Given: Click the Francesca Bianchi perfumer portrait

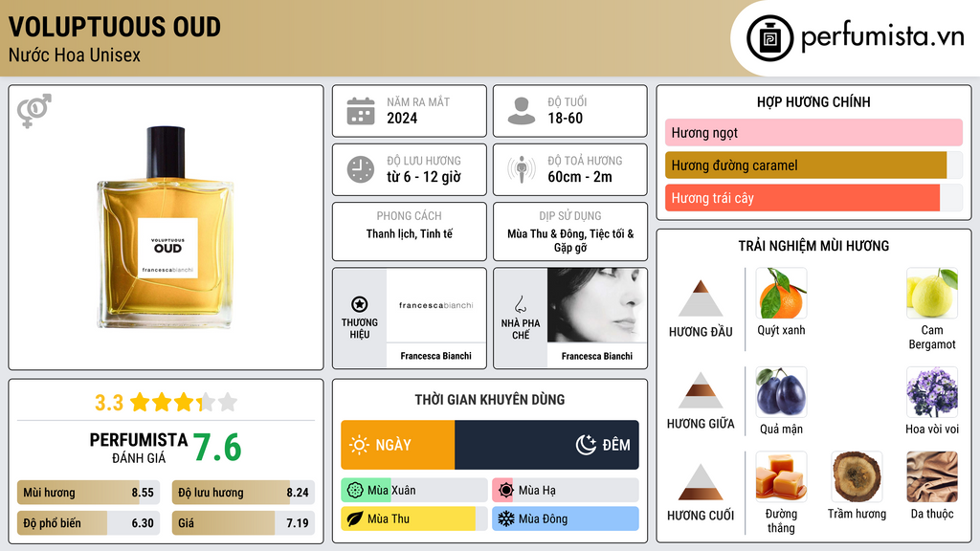Looking at the screenshot, I should [597, 305].
